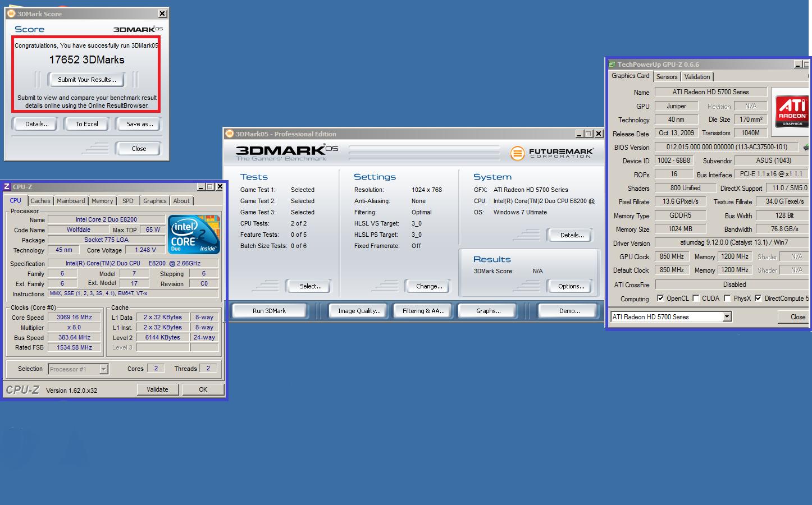The image size is (812, 505).
Task: Click the Specification field in CPU-Z
Action: click(133, 263)
